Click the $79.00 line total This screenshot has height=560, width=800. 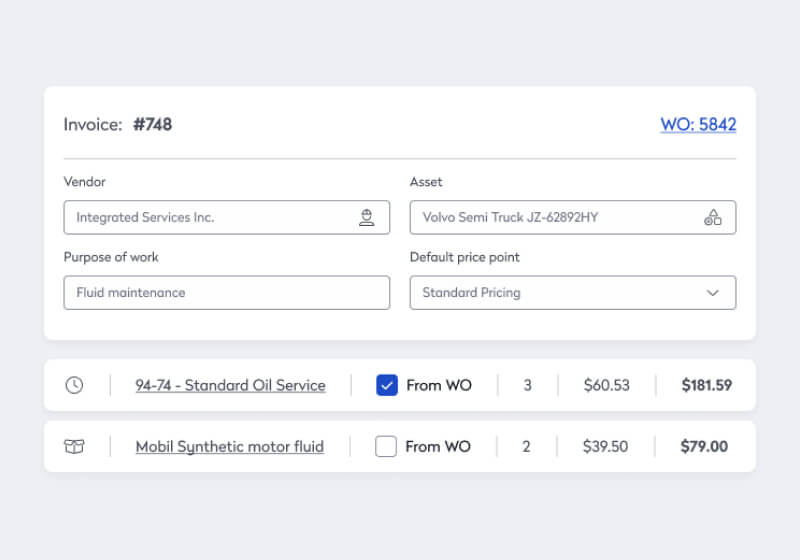pyautogui.click(x=704, y=447)
